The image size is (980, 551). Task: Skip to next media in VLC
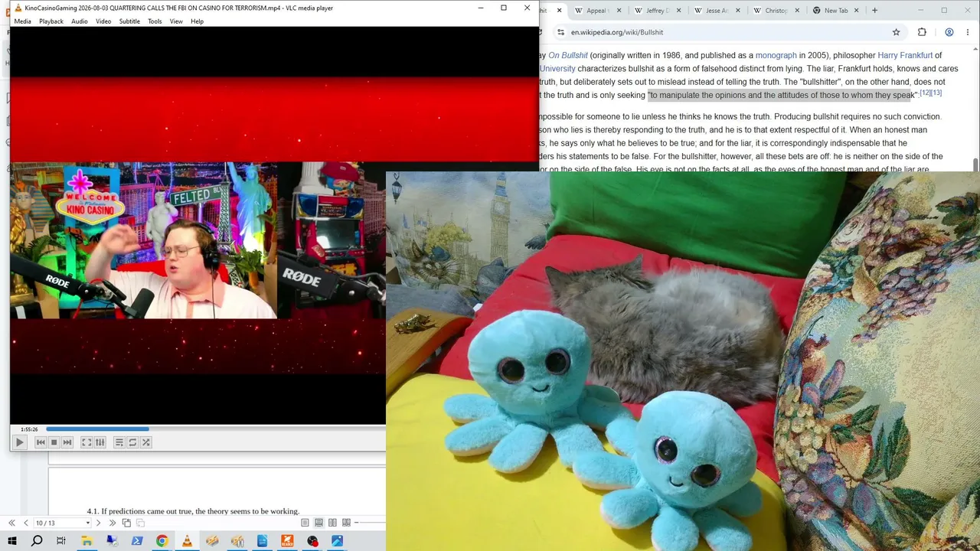(67, 442)
